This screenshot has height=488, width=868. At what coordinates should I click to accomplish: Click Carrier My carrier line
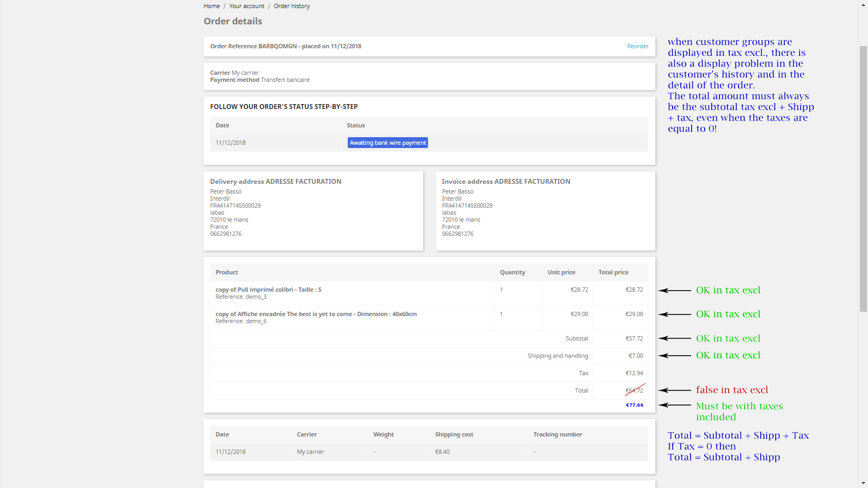pos(234,73)
